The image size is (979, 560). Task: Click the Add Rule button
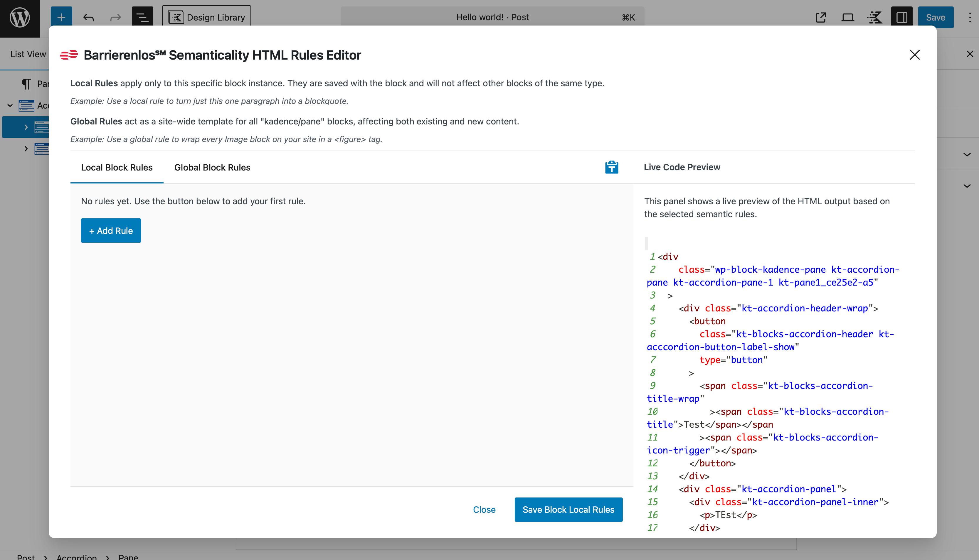(x=111, y=230)
